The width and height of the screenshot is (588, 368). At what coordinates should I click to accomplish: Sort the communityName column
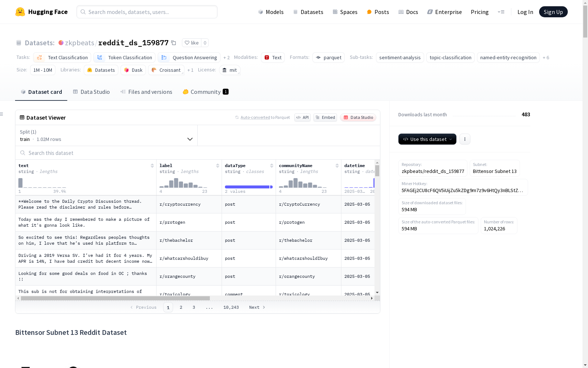pyautogui.click(x=337, y=166)
